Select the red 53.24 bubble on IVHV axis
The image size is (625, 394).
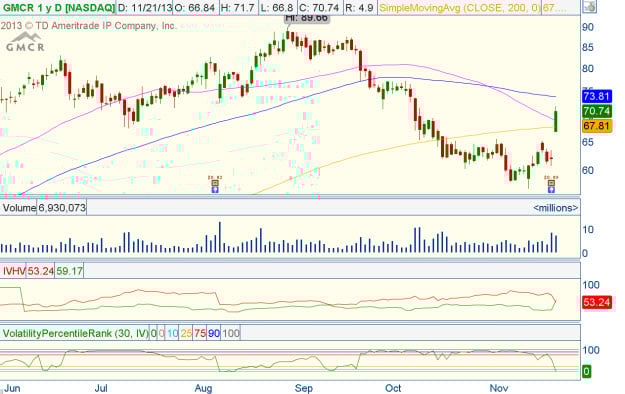tap(597, 302)
